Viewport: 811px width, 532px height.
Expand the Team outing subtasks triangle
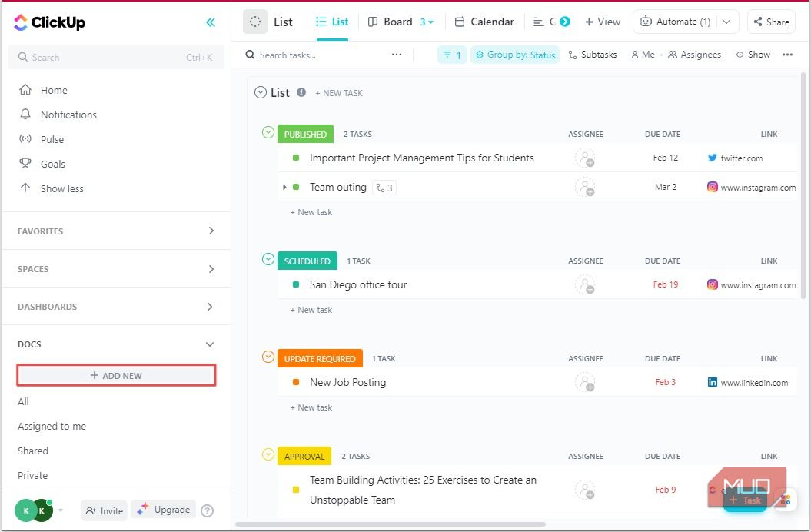284,188
